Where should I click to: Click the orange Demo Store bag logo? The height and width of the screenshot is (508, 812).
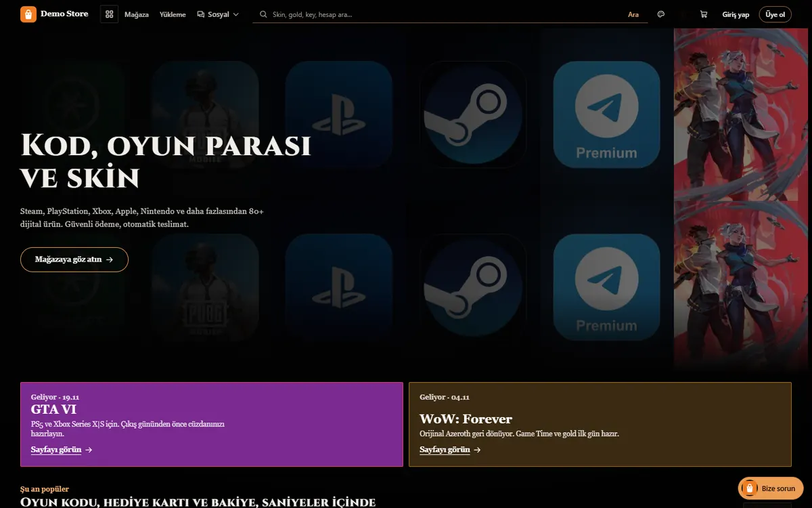click(x=28, y=14)
